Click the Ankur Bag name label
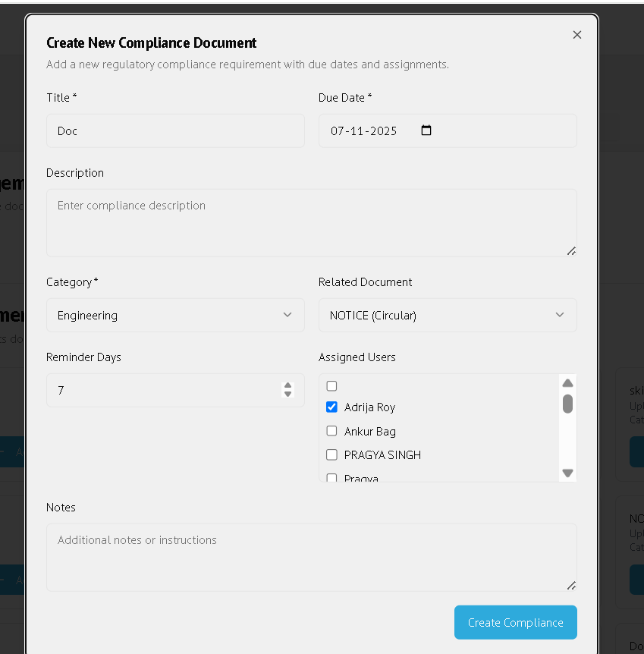 370,431
